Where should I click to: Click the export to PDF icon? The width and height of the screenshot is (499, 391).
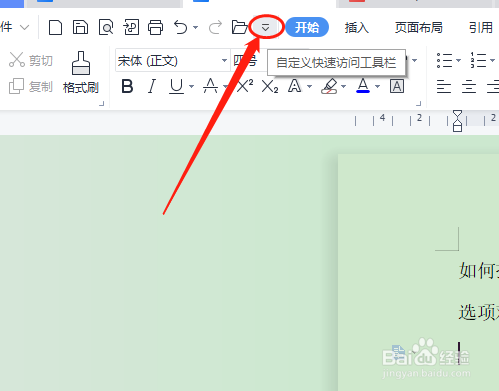(x=131, y=27)
